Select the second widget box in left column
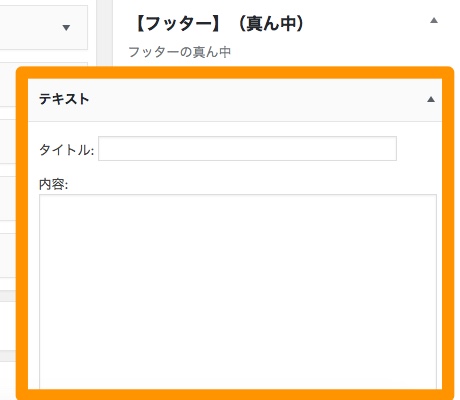The width and height of the screenshot is (460, 400). (8, 84)
